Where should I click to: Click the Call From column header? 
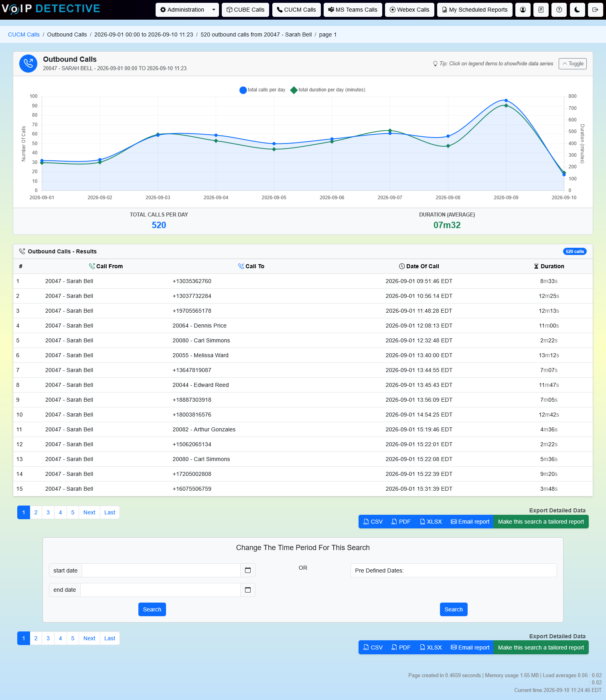(106, 266)
